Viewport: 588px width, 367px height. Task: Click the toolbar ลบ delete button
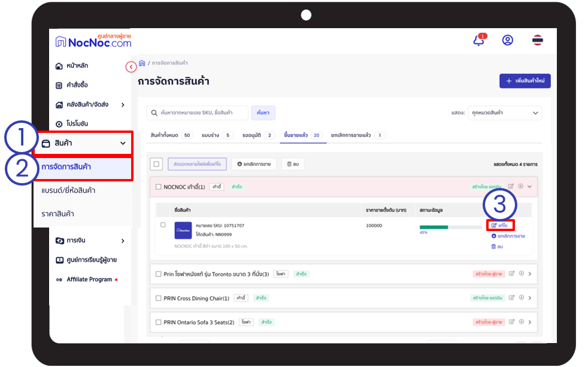pyautogui.click(x=293, y=164)
